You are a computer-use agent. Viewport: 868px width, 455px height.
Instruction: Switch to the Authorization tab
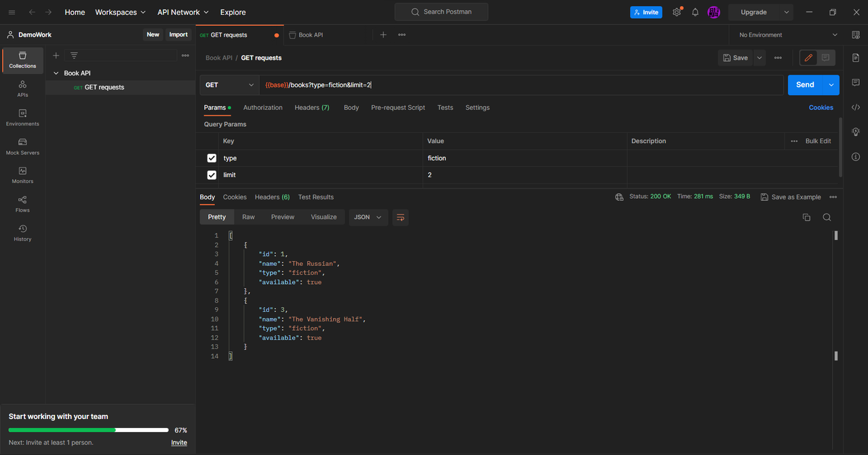[x=263, y=108]
